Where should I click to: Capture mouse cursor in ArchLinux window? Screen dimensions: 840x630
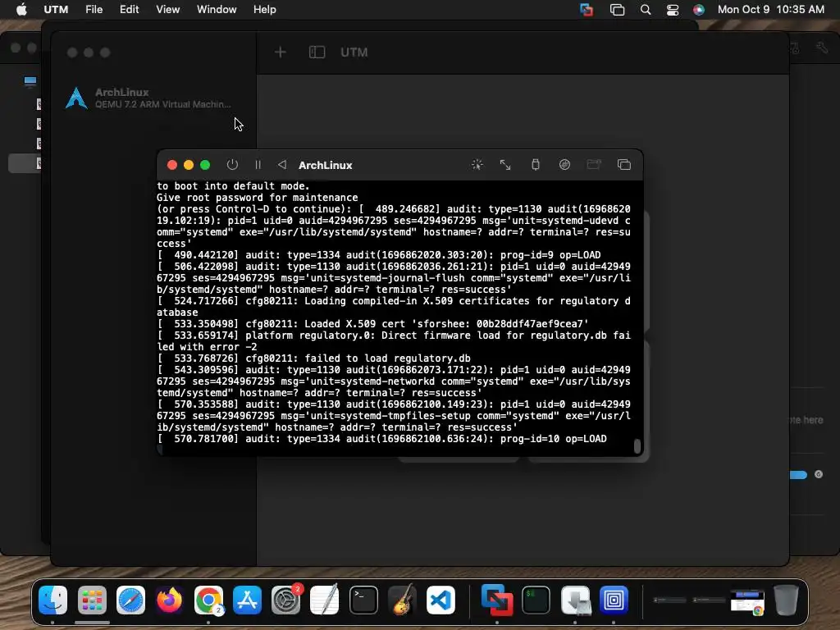pyautogui.click(x=477, y=164)
